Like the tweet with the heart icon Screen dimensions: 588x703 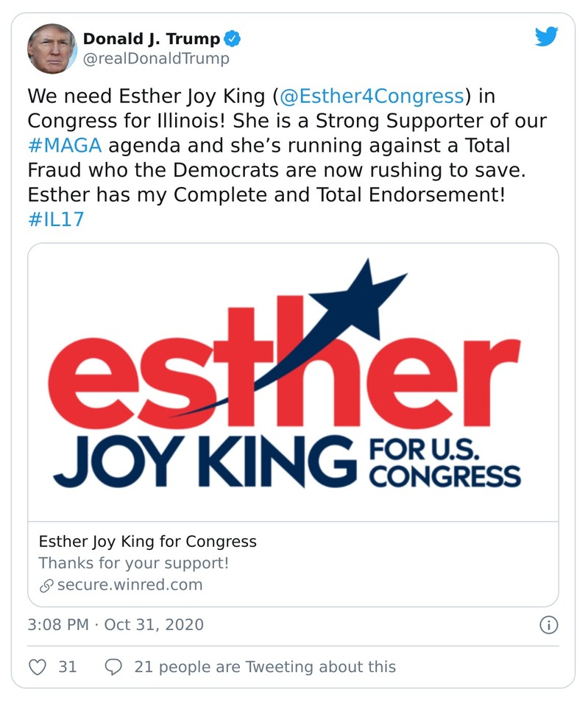[37, 667]
